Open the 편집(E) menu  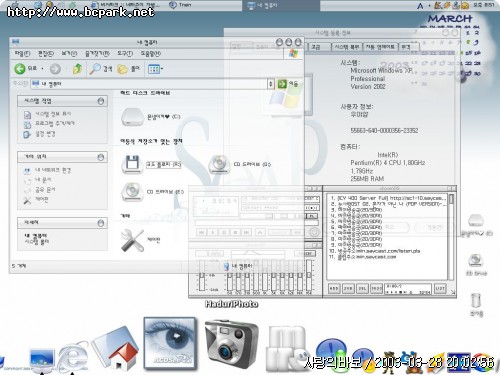46,53
